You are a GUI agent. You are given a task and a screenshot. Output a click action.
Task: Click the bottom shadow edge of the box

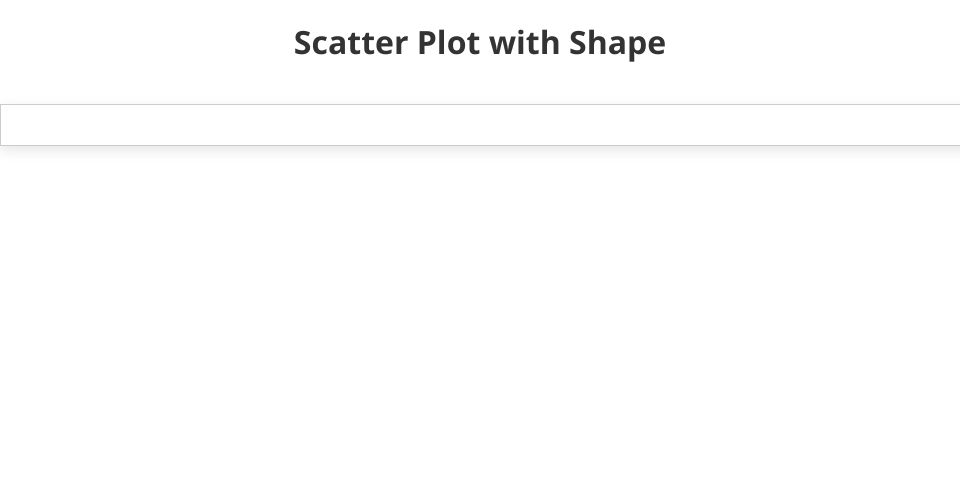(480, 146)
